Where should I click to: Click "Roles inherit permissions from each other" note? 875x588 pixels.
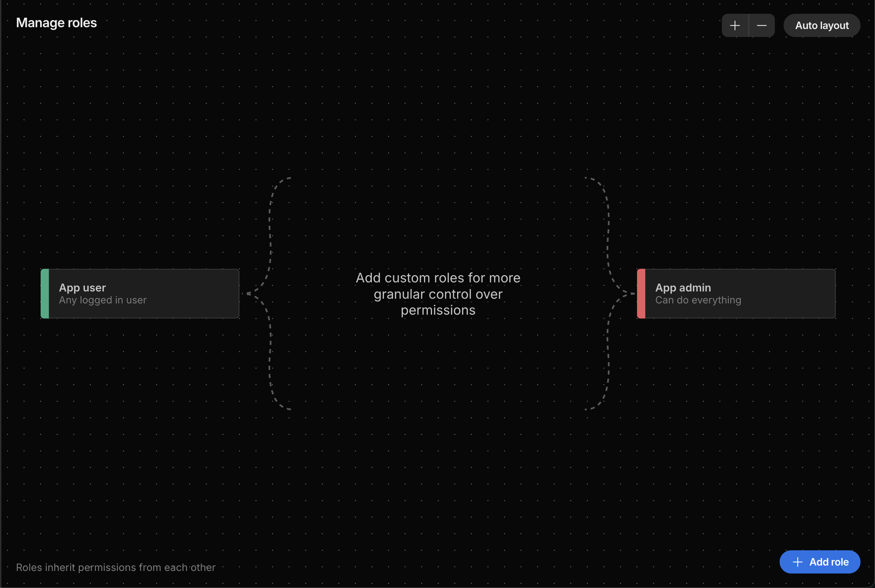click(x=116, y=567)
